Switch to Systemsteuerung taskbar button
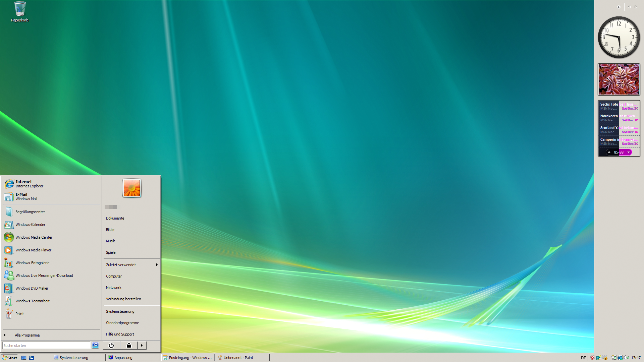The width and height of the screenshot is (644, 362). (78, 358)
